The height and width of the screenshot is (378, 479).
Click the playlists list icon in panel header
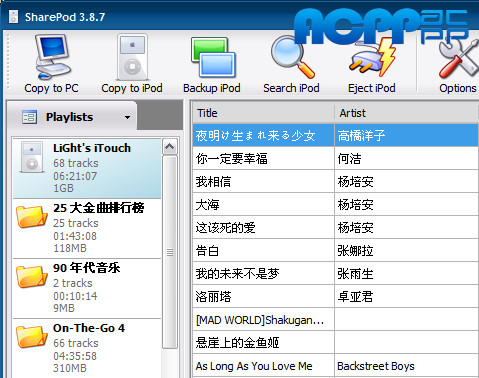tap(29, 117)
